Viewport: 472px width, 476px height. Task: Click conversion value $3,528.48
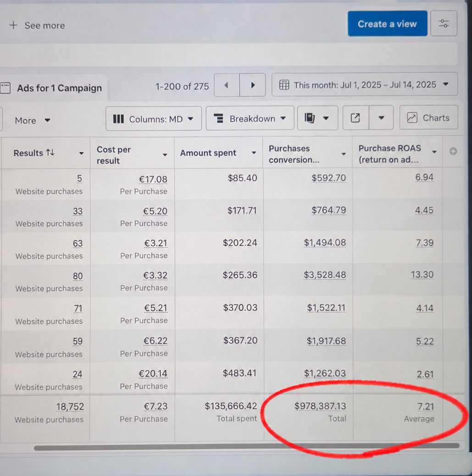click(325, 275)
